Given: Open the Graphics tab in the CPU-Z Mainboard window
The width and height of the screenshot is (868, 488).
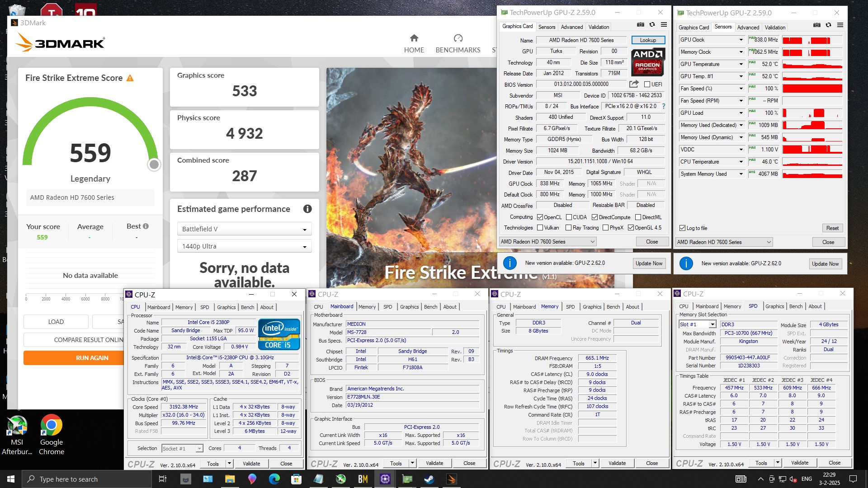Looking at the screenshot, I should [x=409, y=307].
